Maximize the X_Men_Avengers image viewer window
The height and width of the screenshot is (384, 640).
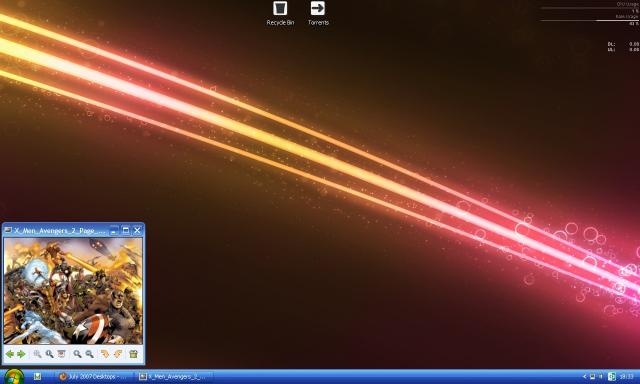pyautogui.click(x=126, y=231)
